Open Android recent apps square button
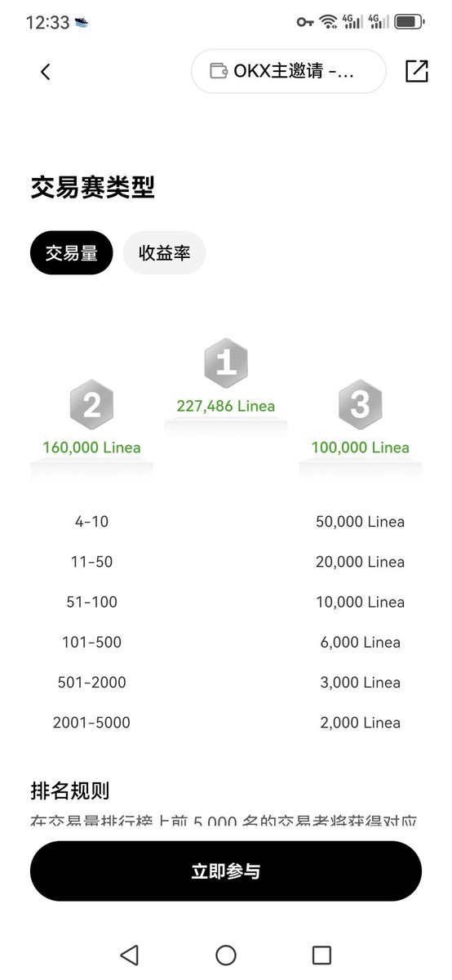This screenshot has height=980, width=452. 322,955
